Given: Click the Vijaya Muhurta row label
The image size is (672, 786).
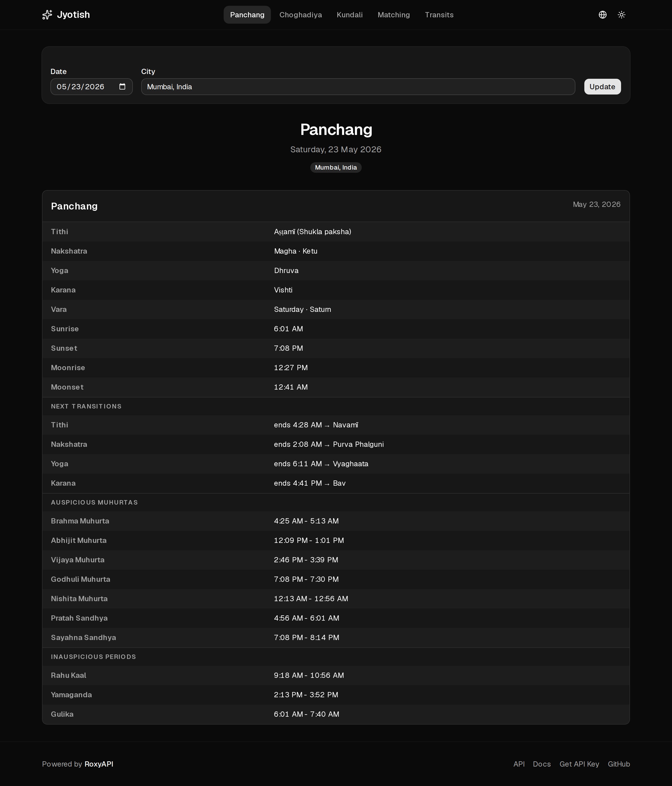Looking at the screenshot, I should [x=77, y=560].
